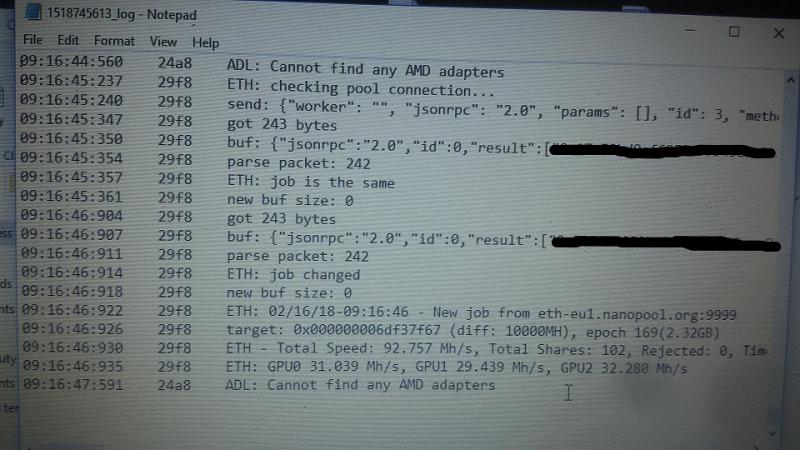Minimize the Notepad window

[x=690, y=31]
